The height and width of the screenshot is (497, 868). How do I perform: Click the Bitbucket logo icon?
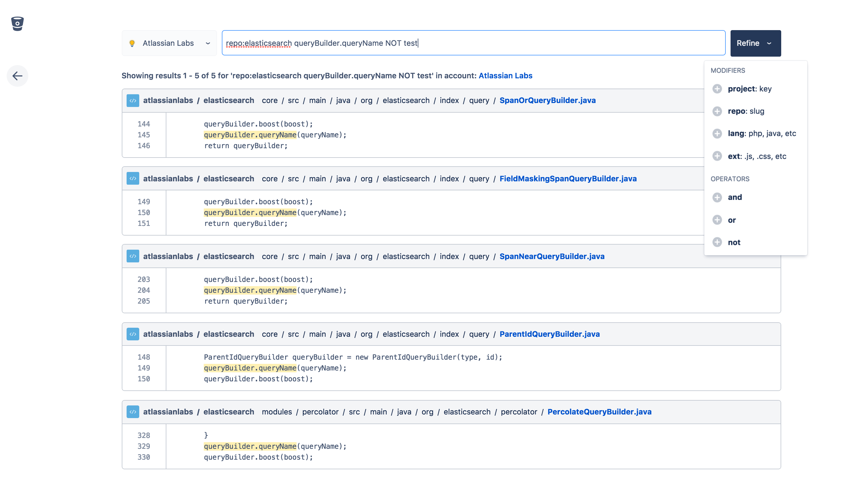(x=17, y=23)
